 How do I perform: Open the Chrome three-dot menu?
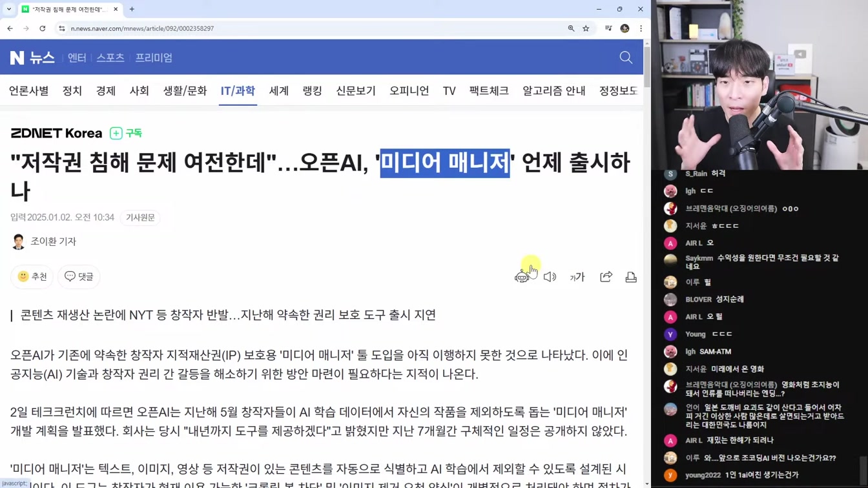tap(641, 28)
